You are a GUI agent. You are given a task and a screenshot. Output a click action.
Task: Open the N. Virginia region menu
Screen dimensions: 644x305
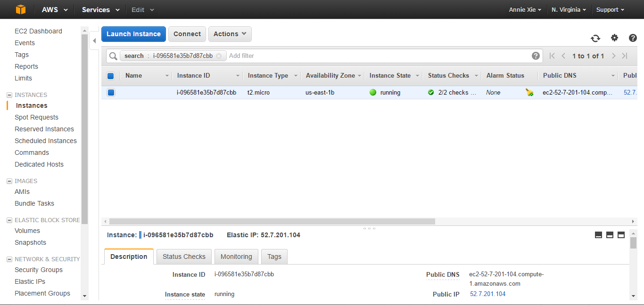tap(569, 9)
